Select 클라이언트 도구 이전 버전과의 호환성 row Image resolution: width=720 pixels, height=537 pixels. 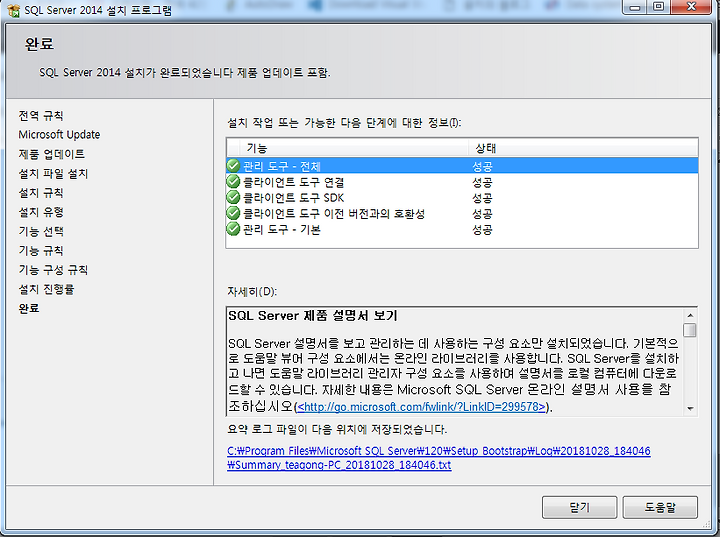coord(462,214)
